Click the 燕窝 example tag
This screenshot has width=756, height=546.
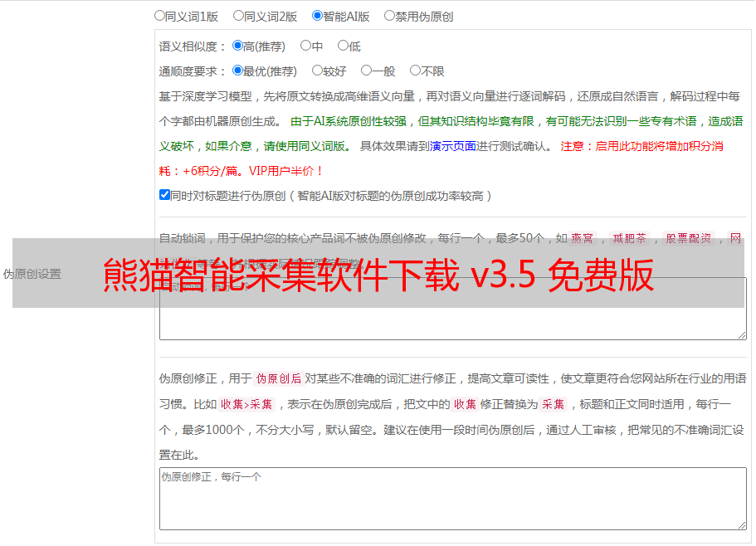[582, 238]
